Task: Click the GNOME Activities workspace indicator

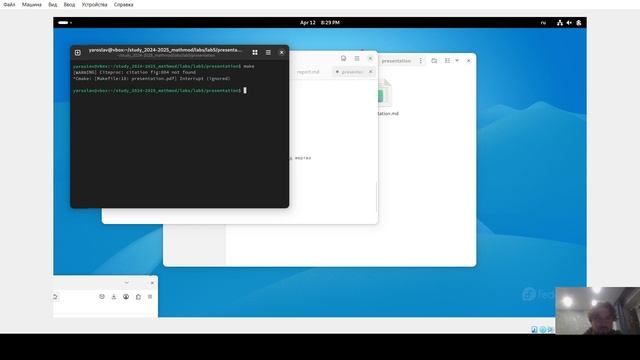Action: coord(65,23)
